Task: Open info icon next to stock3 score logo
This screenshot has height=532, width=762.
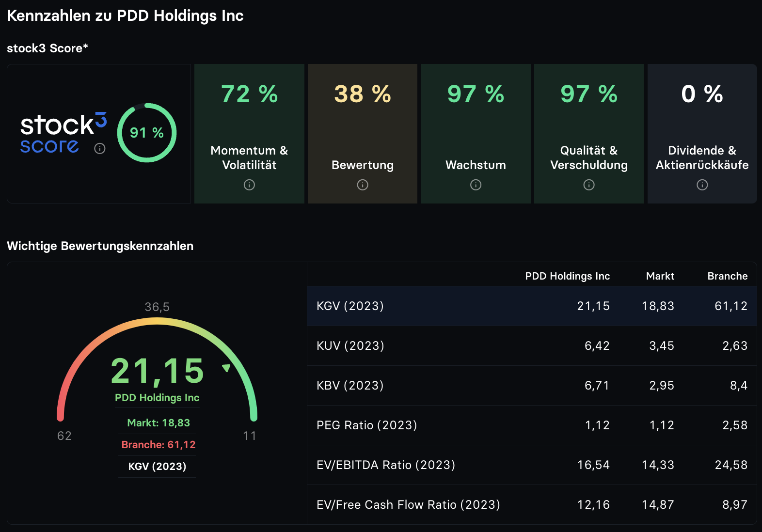Action: pyautogui.click(x=100, y=148)
